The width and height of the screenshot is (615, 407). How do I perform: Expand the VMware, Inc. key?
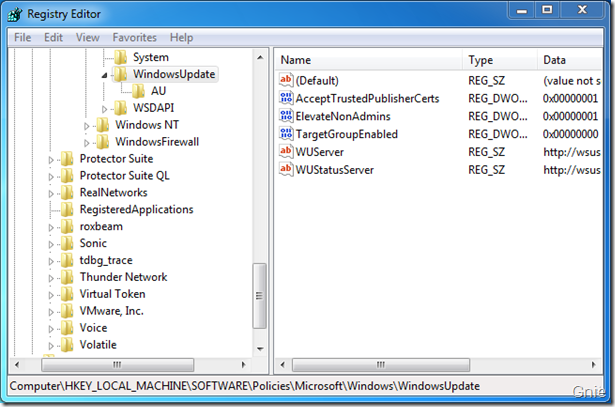coord(51,312)
